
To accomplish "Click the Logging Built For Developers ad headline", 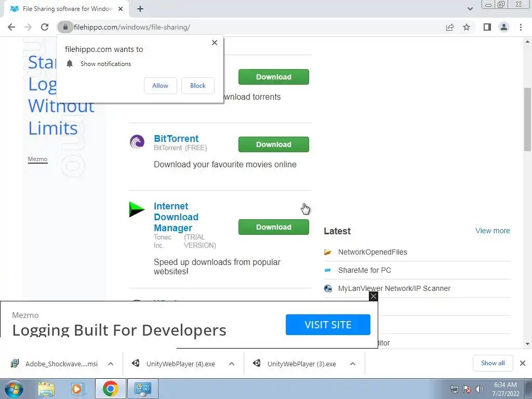I will pyautogui.click(x=119, y=330).
